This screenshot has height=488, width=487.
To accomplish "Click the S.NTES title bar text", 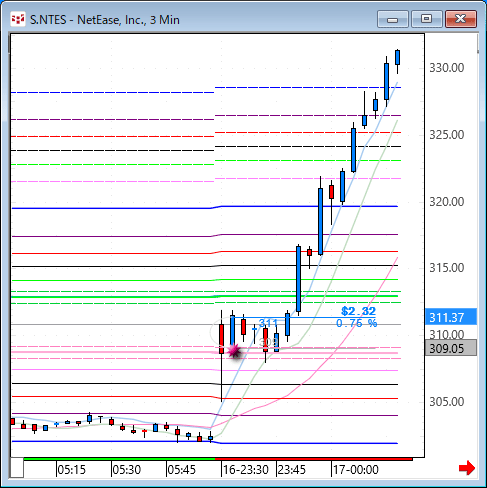I will click(105, 20).
